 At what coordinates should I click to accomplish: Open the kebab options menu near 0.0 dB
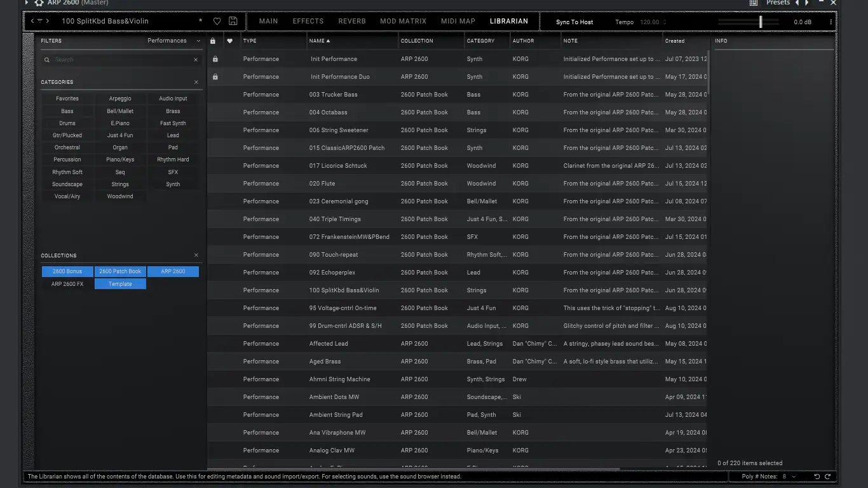tap(831, 22)
